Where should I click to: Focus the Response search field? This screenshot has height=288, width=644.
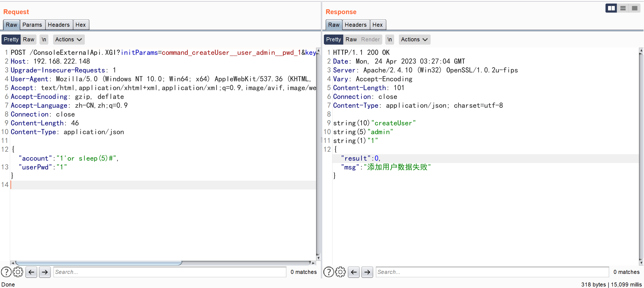(492, 272)
